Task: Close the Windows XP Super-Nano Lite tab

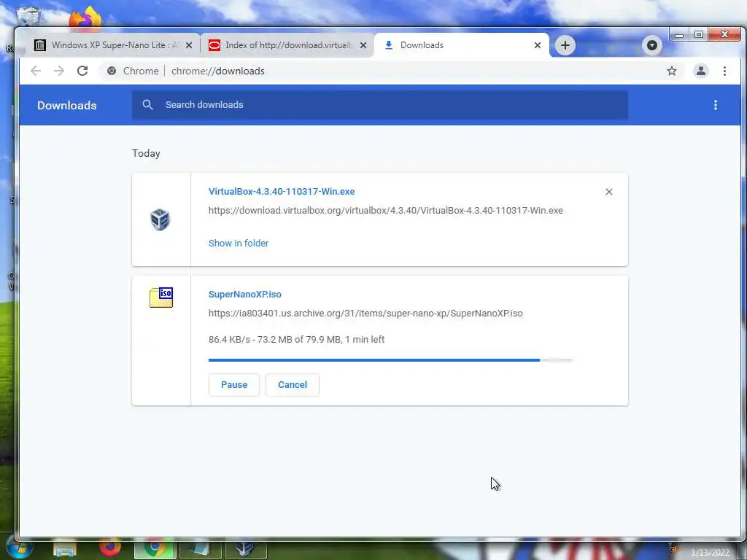Action: click(189, 45)
